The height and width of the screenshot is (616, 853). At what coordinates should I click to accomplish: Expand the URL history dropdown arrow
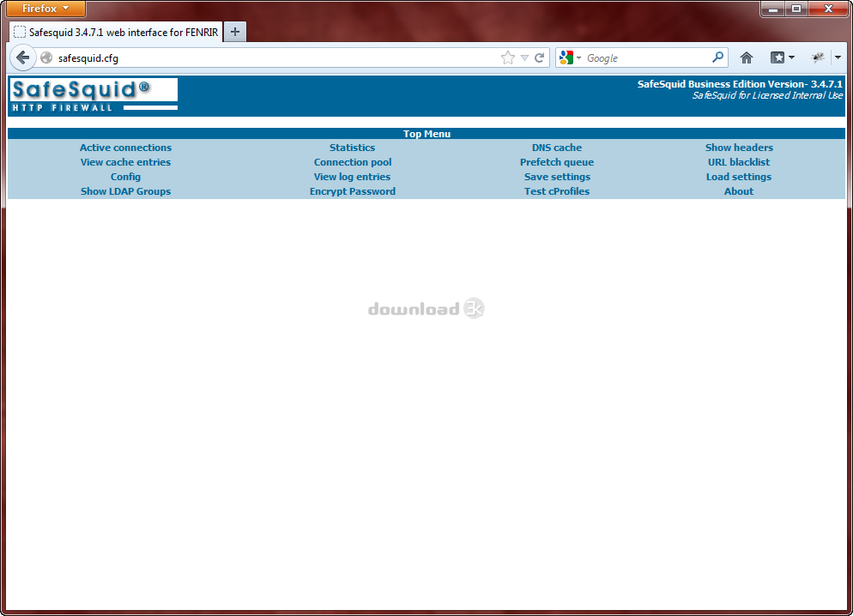(524, 57)
